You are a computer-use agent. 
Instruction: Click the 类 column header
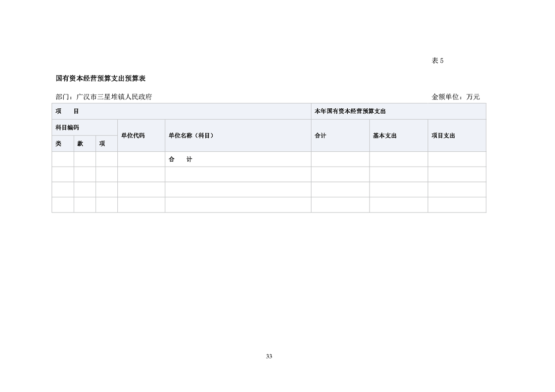63,143
